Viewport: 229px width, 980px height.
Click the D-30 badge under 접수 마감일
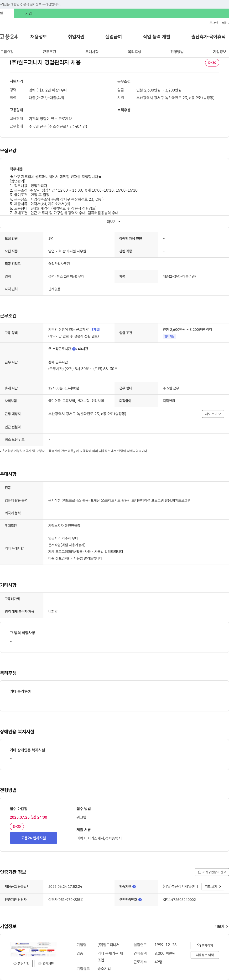(17, 826)
